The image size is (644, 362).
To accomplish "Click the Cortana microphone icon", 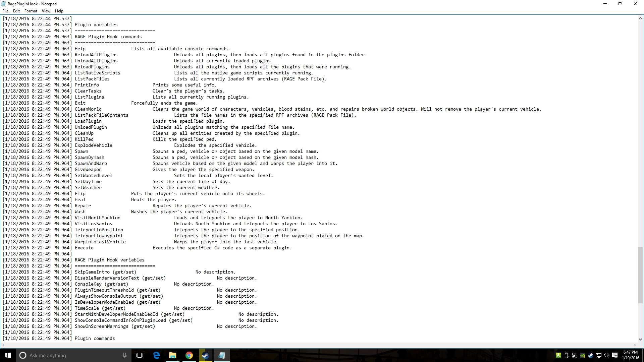I will 124,355.
